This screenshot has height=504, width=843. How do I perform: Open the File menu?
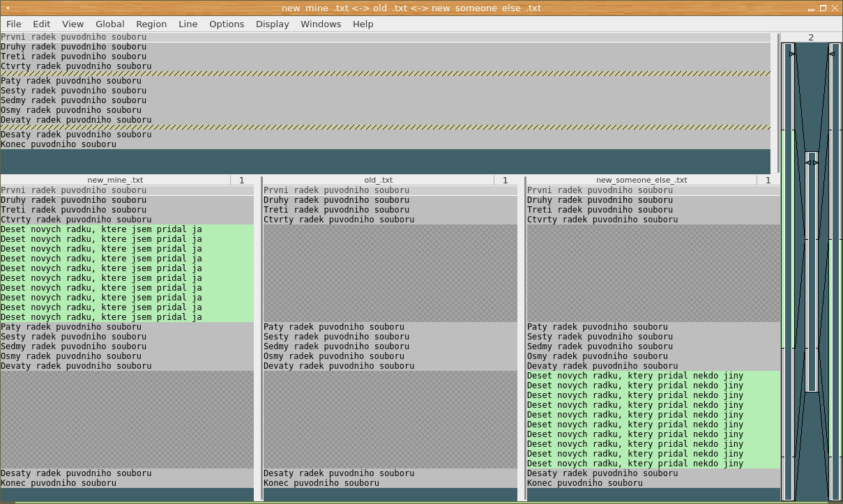pos(13,24)
